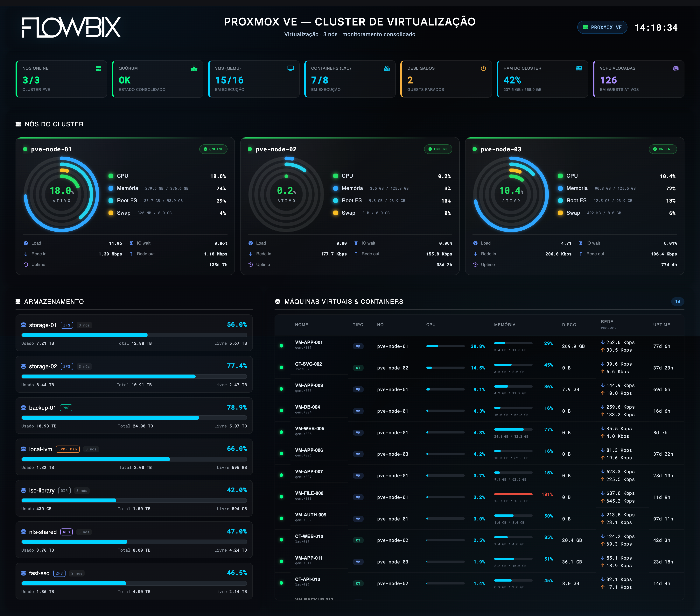Click the VM-APP-001 row name
The width and height of the screenshot is (700, 616).
click(x=309, y=342)
